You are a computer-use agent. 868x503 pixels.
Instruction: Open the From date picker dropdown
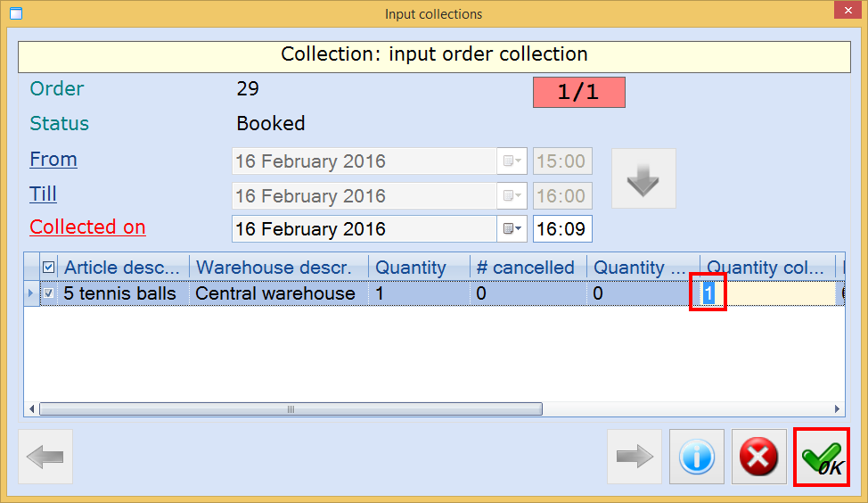click(x=512, y=161)
